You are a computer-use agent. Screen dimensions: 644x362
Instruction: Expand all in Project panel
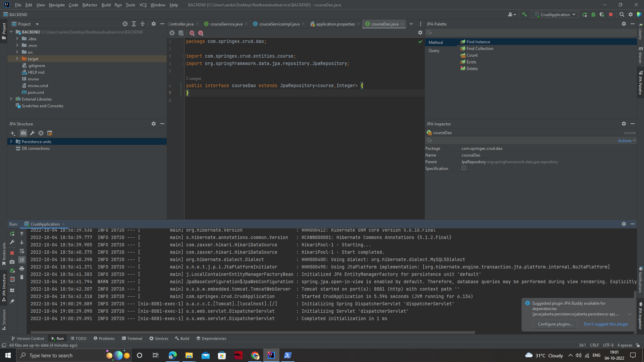coord(134,24)
